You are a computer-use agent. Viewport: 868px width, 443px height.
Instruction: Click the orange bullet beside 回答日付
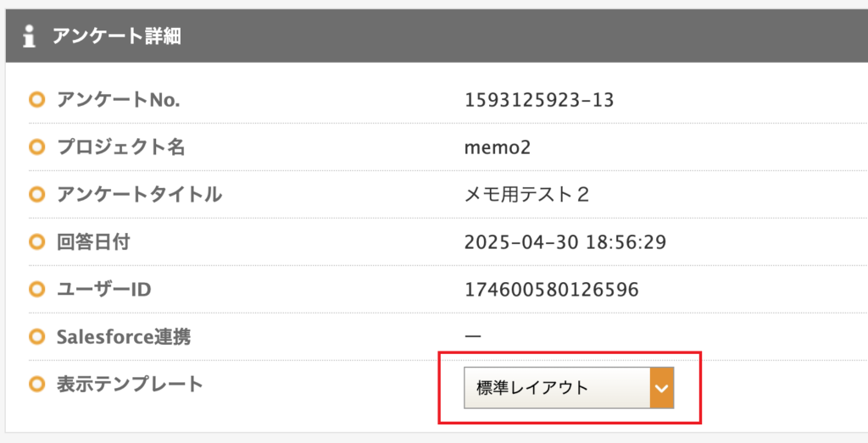pyautogui.click(x=36, y=242)
